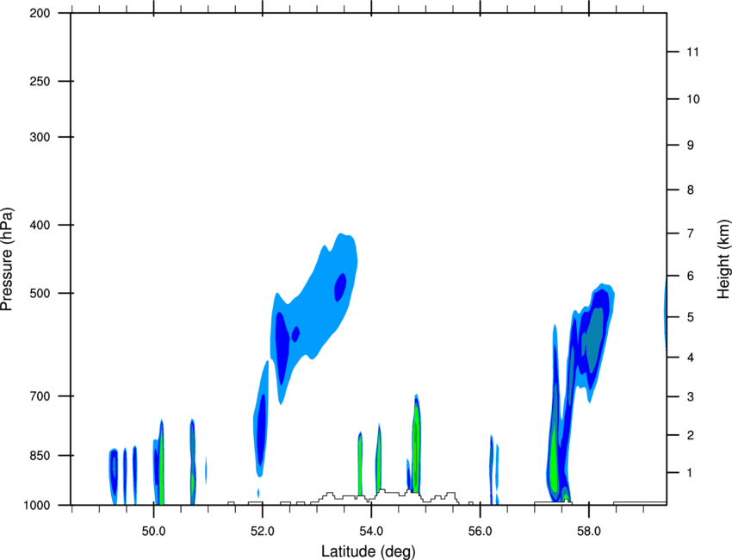
Task: Pick the 11 km height tick label
Action: click(692, 52)
